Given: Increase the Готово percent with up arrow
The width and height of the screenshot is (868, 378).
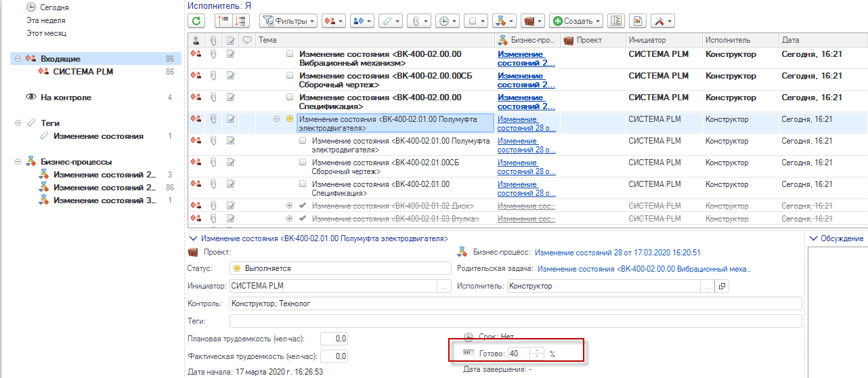Looking at the screenshot, I should pyautogui.click(x=536, y=351).
